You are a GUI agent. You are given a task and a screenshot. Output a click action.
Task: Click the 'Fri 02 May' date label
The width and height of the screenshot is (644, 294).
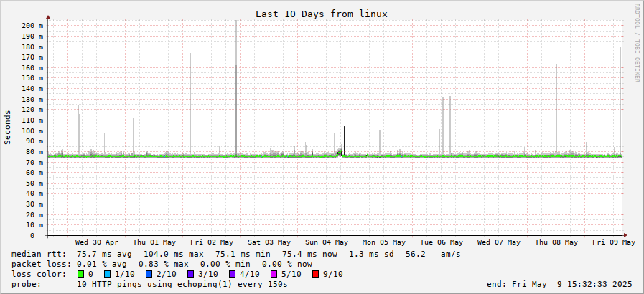[x=212, y=242]
